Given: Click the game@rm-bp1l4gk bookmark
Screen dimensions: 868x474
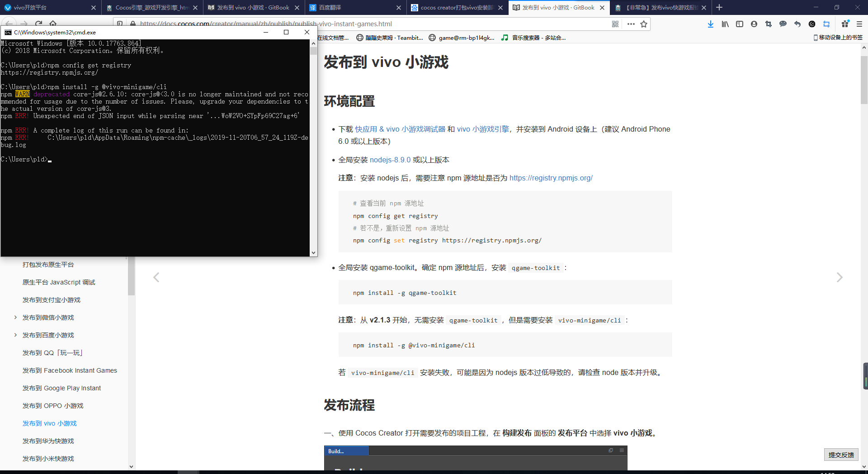Looking at the screenshot, I should [461, 38].
